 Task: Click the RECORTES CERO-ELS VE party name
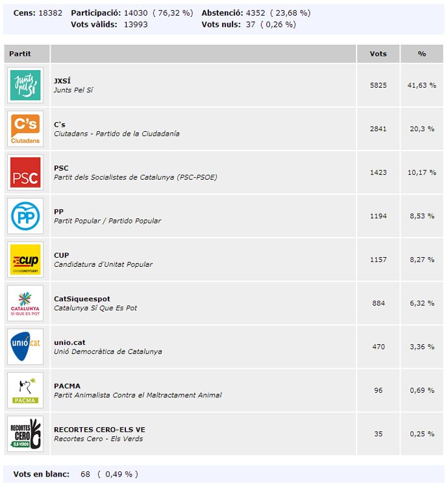point(99,429)
